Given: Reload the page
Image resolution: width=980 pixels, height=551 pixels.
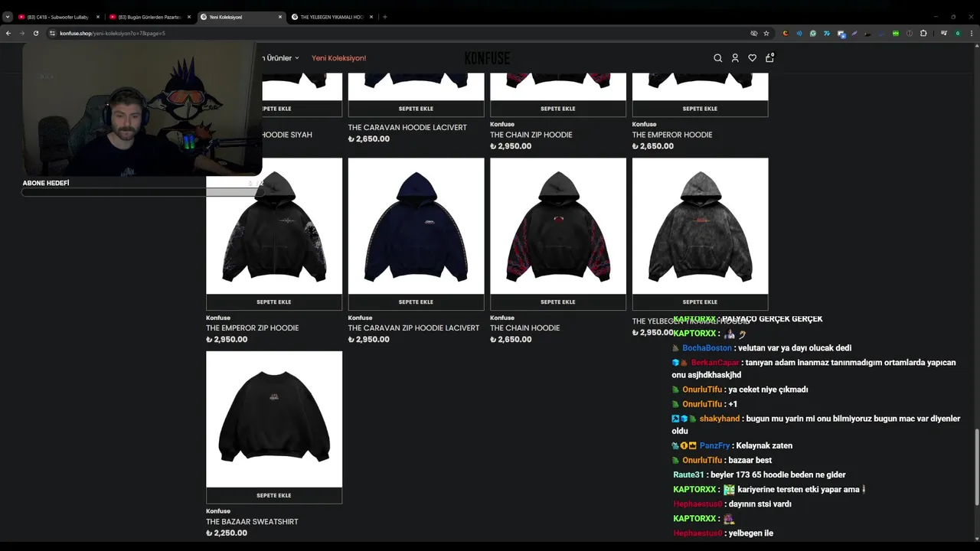Looking at the screenshot, I should pyautogui.click(x=35, y=33).
